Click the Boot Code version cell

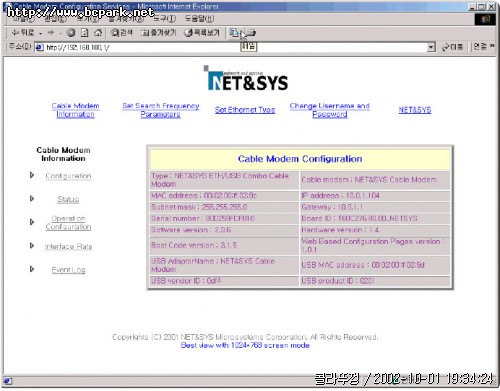(x=224, y=245)
